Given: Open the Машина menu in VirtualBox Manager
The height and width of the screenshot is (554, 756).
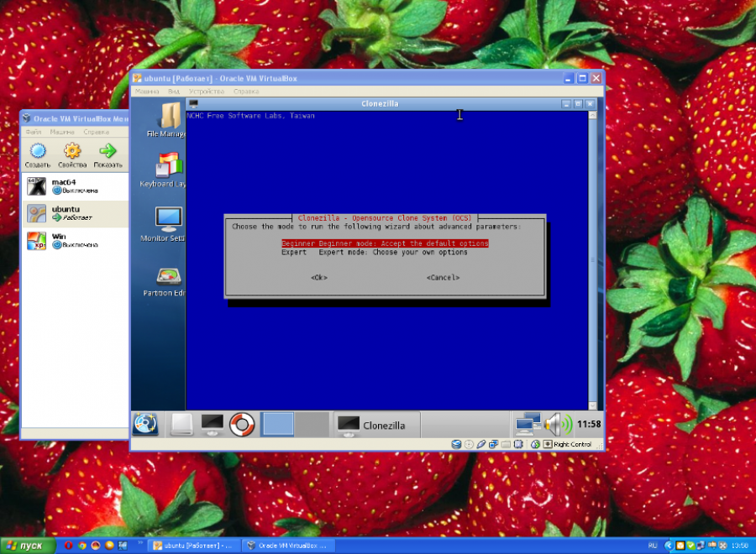Looking at the screenshot, I should (62, 132).
